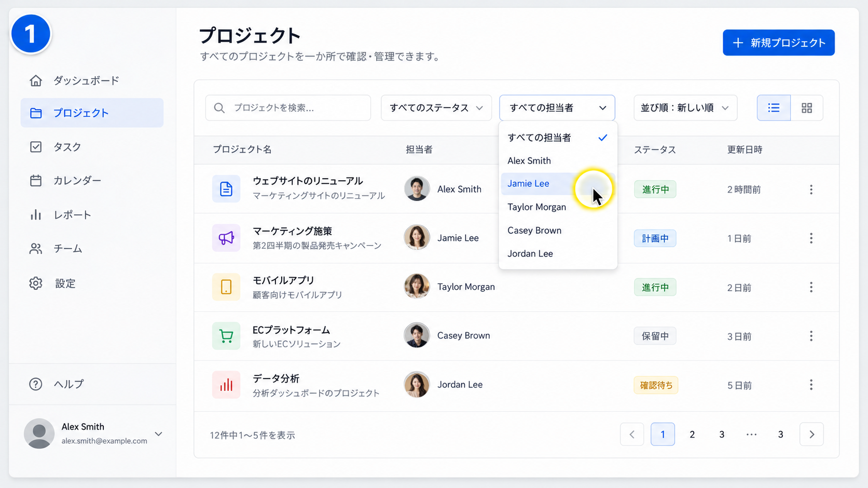Switch to list view icon

click(x=774, y=108)
